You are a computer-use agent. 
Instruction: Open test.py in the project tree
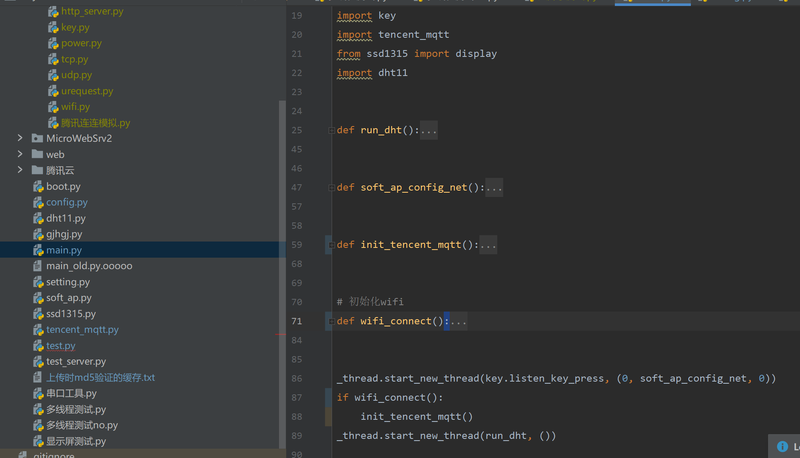click(x=61, y=346)
